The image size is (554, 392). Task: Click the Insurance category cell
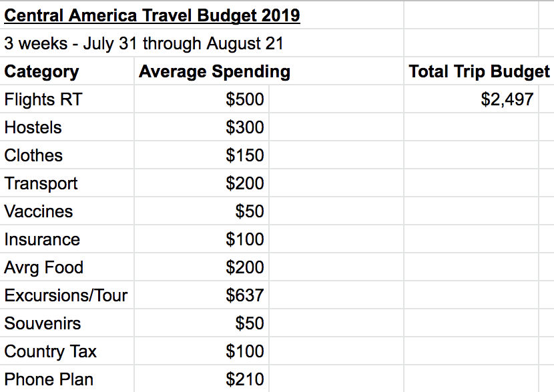tap(42, 240)
